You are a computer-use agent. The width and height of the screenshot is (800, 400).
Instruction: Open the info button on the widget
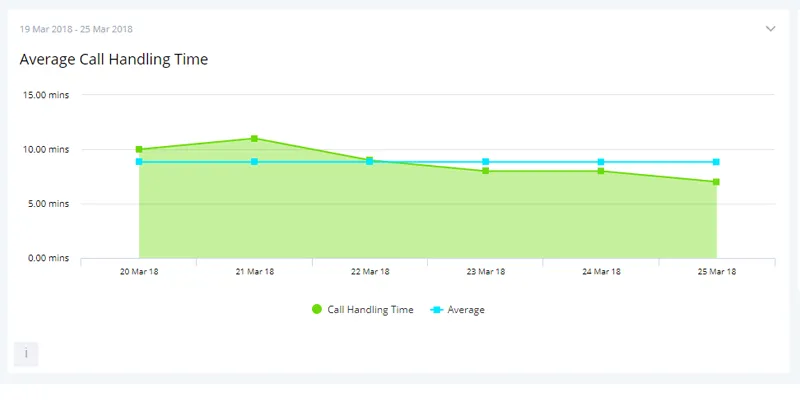(26, 354)
